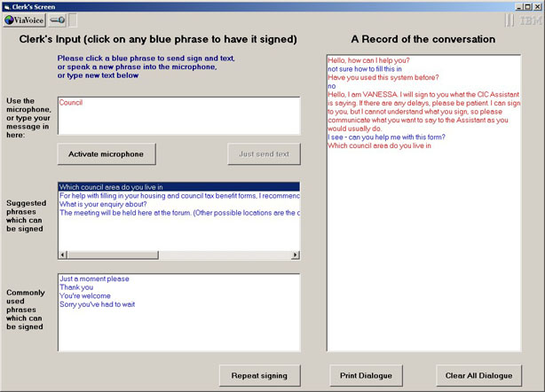The width and height of the screenshot is (545, 392).
Task: Close the Clerk's Screen window
Action: click(x=537, y=7)
